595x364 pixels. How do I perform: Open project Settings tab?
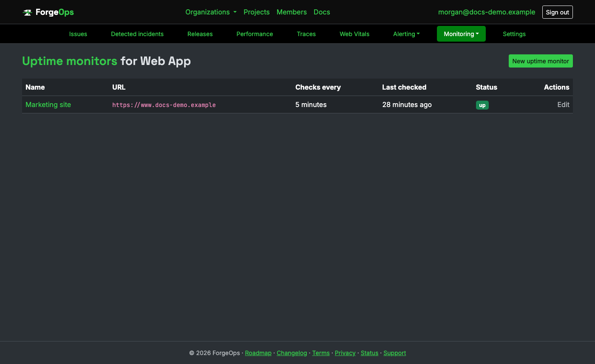pyautogui.click(x=514, y=34)
